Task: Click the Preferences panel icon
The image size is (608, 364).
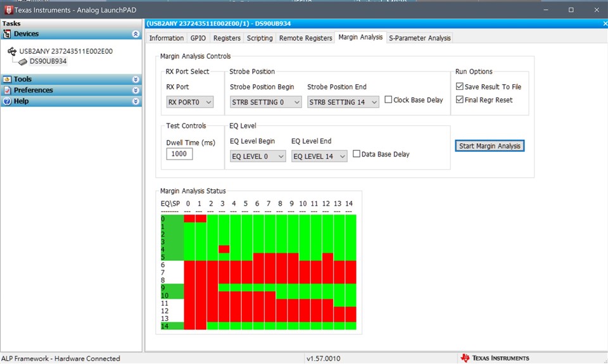Action: point(7,91)
